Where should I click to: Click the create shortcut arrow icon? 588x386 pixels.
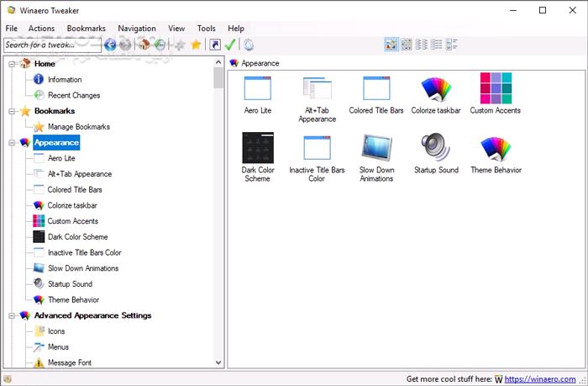click(x=215, y=45)
